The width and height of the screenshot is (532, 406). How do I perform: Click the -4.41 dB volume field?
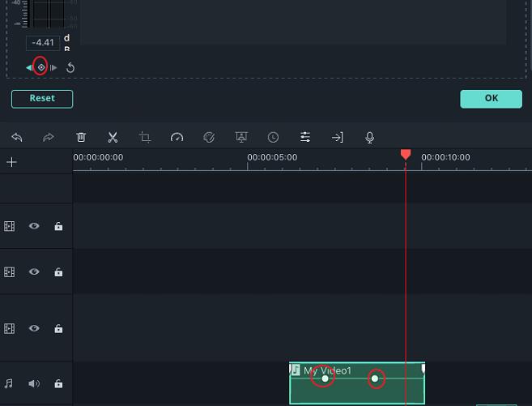click(43, 43)
